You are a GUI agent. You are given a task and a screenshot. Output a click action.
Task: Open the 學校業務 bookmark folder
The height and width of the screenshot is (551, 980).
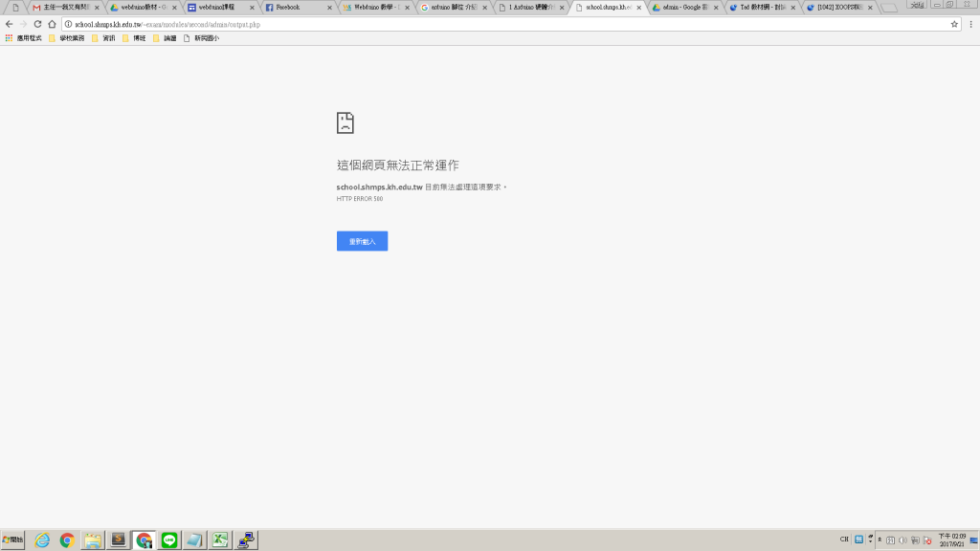[66, 38]
